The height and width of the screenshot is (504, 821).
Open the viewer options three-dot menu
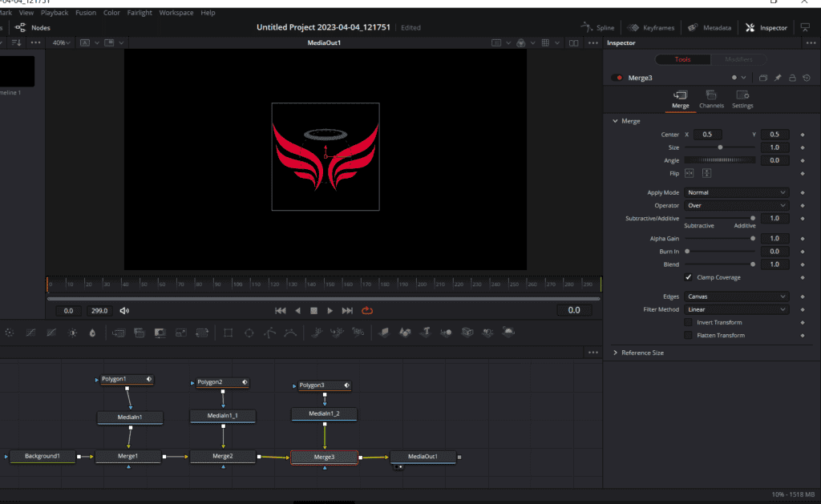coord(592,43)
